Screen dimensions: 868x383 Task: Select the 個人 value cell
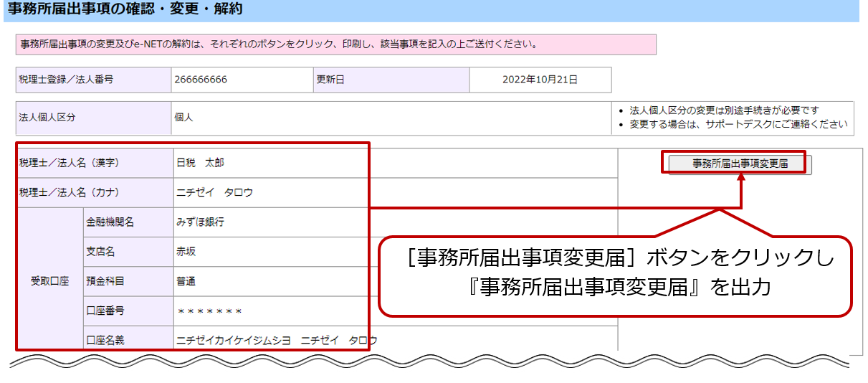[x=183, y=117]
